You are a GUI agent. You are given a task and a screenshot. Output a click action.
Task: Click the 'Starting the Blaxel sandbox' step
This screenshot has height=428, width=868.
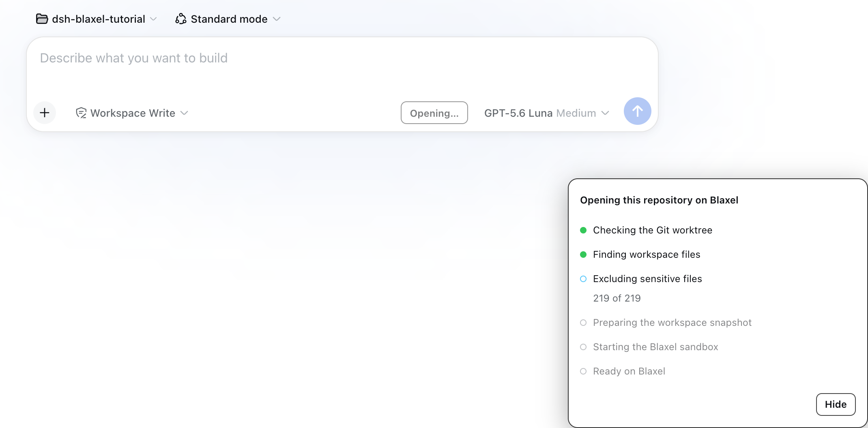655,347
